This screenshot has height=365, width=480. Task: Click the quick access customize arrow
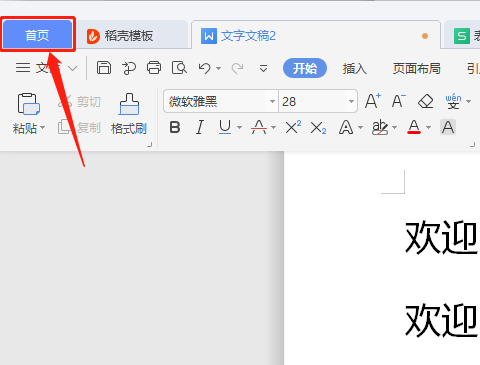[x=263, y=68]
